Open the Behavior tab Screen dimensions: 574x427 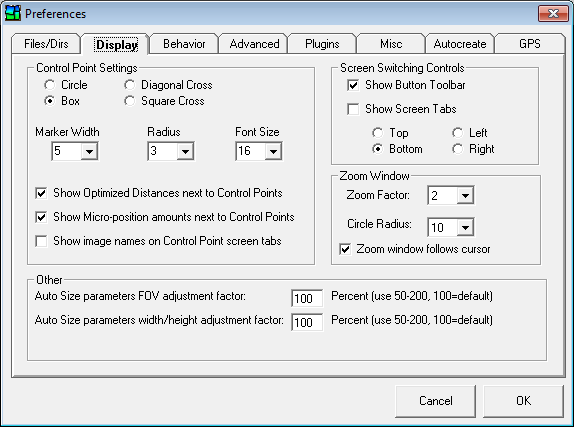coord(184,44)
